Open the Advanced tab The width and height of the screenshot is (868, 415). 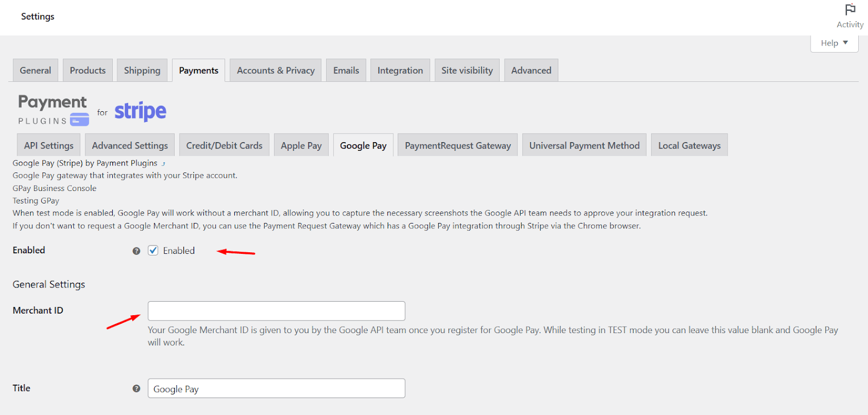531,71
